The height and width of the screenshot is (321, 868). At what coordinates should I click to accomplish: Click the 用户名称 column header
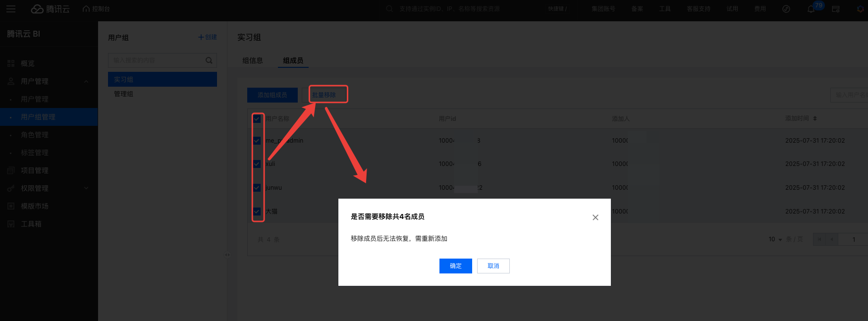click(277, 119)
